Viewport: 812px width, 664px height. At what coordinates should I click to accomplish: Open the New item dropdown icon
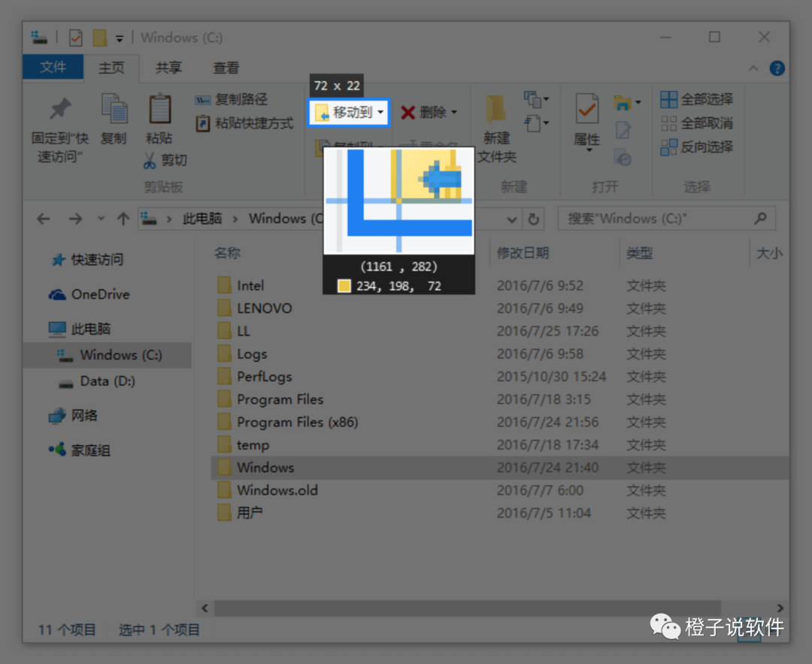[537, 99]
